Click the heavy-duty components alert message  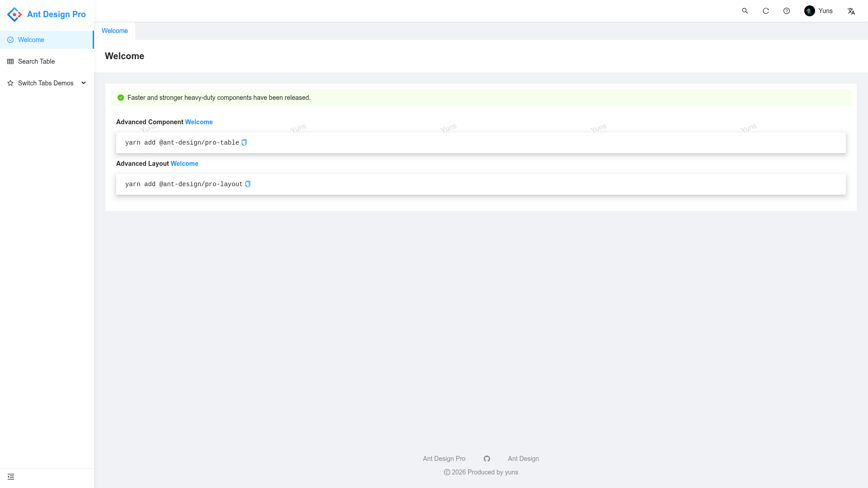[219, 98]
